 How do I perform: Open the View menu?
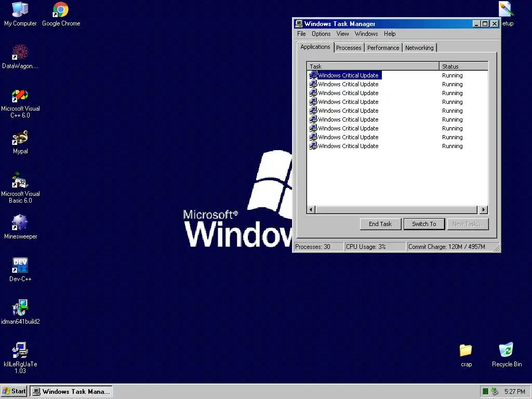pyautogui.click(x=342, y=34)
